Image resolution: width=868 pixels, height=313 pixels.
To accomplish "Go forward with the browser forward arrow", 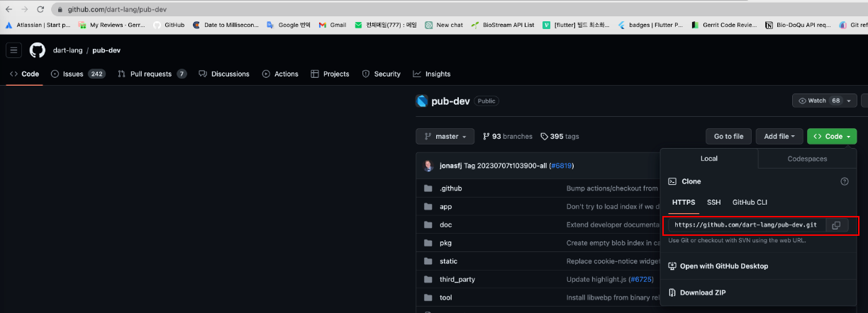I will (23, 9).
